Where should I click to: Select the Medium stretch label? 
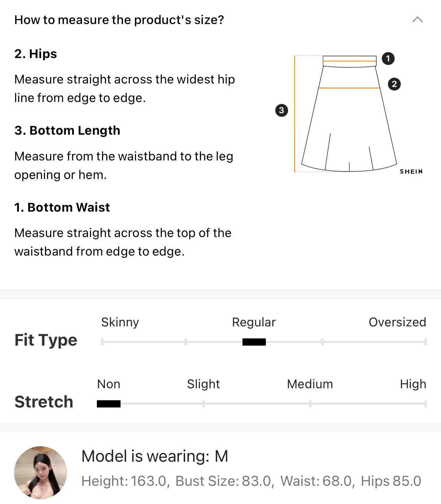pos(310,384)
